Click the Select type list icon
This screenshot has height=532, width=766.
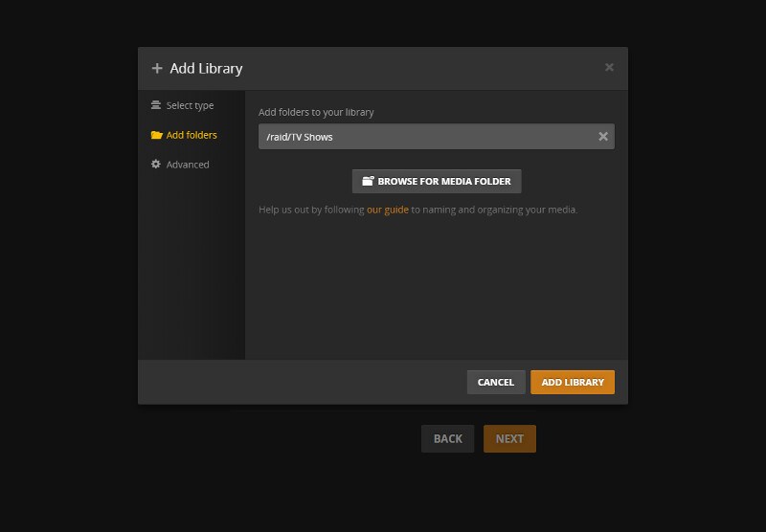156,105
